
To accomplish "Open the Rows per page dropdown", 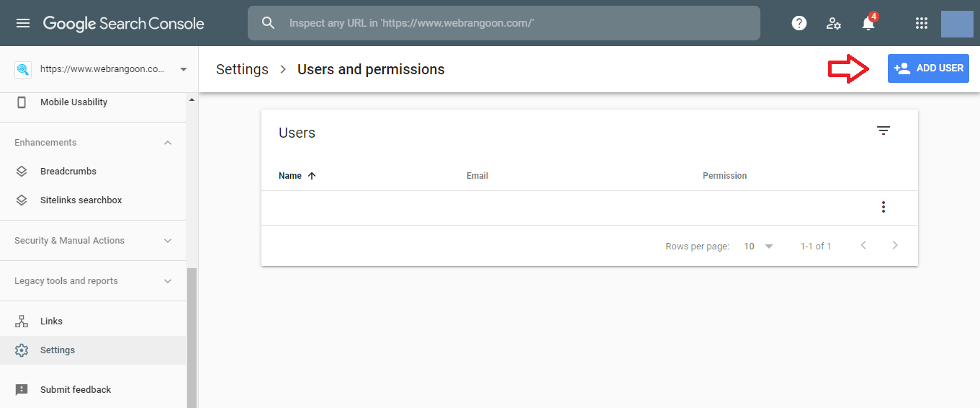I will 759,247.
